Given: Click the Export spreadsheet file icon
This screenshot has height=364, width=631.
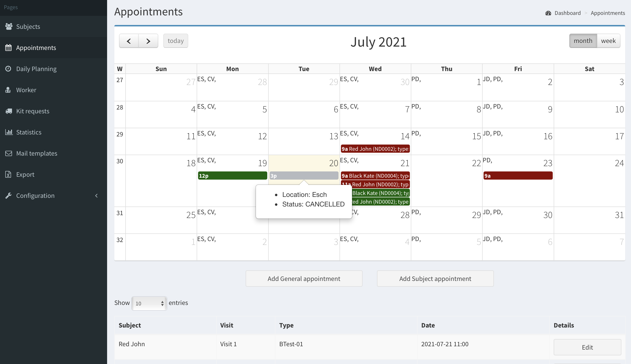Looking at the screenshot, I should click(8, 174).
